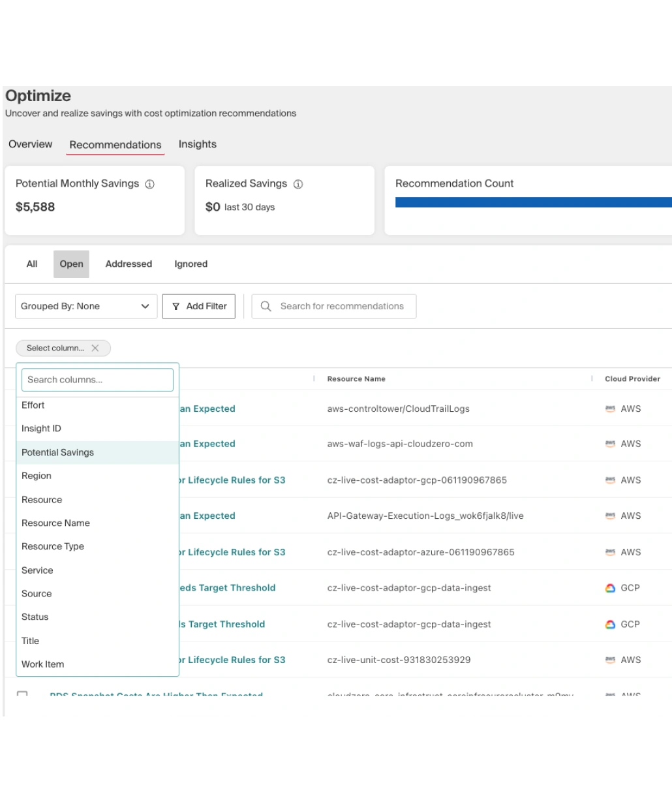Click info icon next to Realized Savings
The image size is (672, 804).
click(298, 185)
